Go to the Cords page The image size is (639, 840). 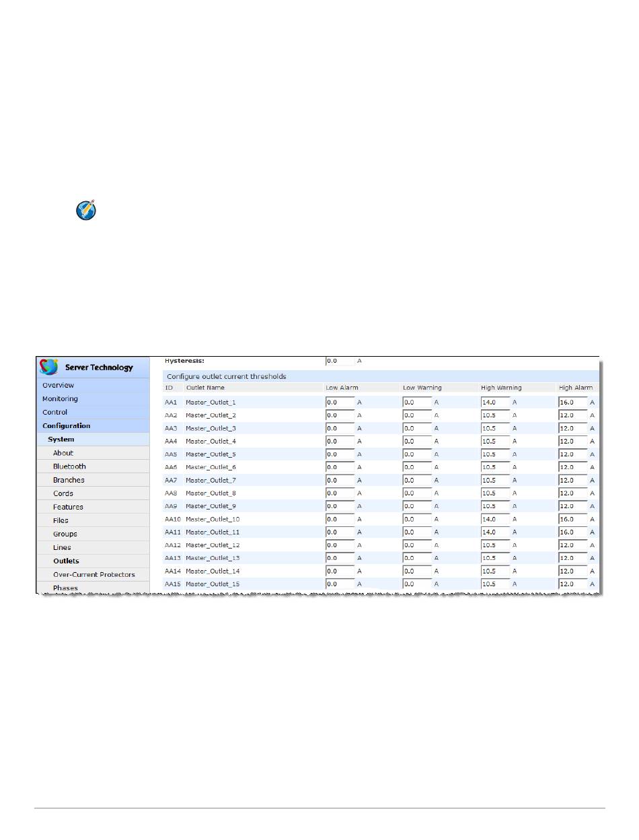[94, 493]
